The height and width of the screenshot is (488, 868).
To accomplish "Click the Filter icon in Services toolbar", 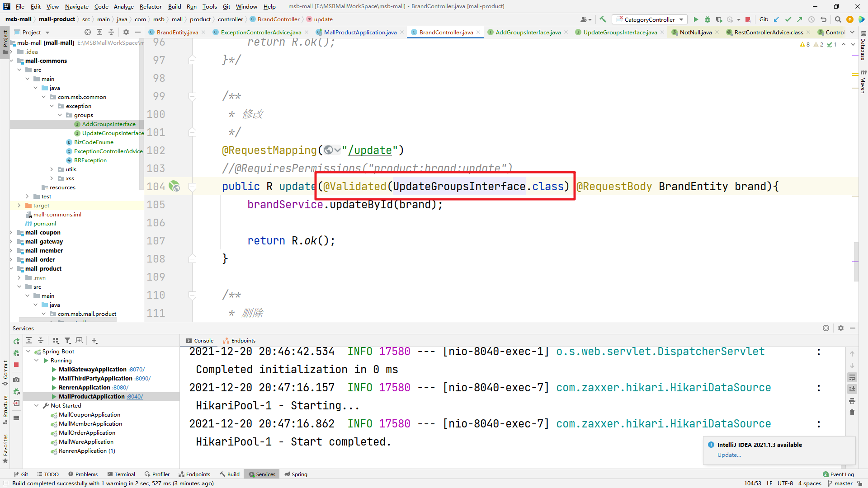I will [67, 341].
